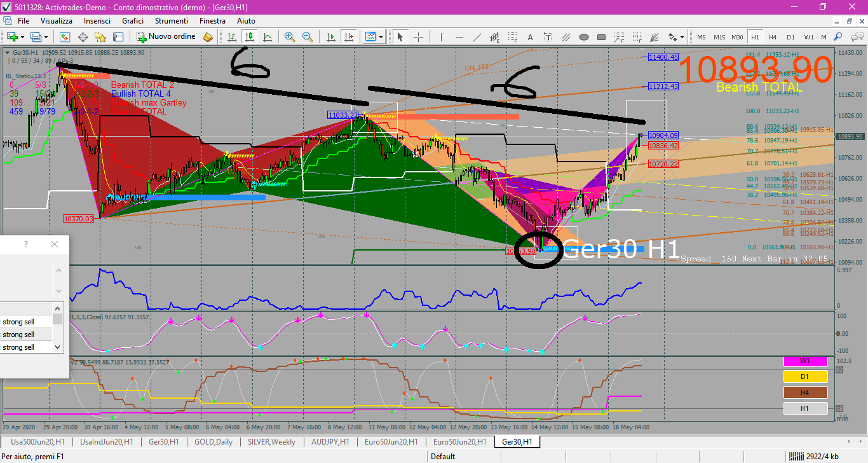Open the search magnifier in toolbar
This screenshot has width=868, height=463.
click(x=838, y=37)
